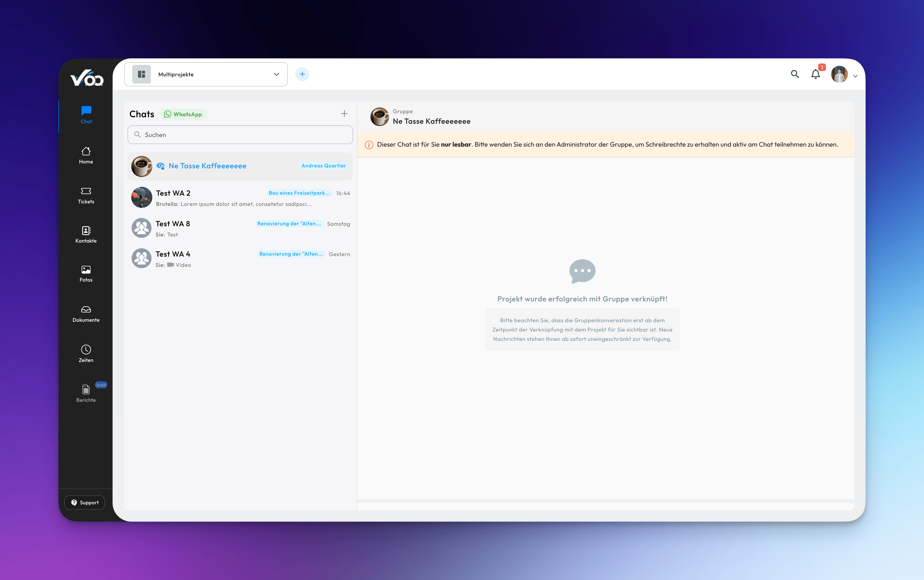Start a new chat with the plus button
This screenshot has width=924, height=580.
(344, 113)
